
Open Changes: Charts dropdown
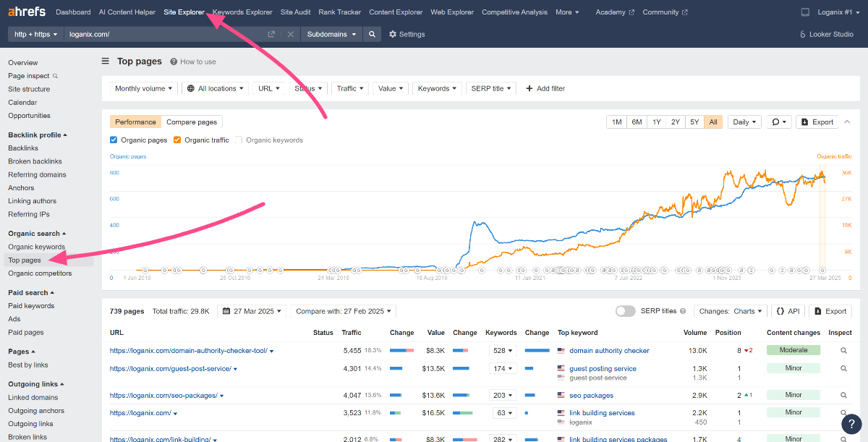[x=730, y=311]
